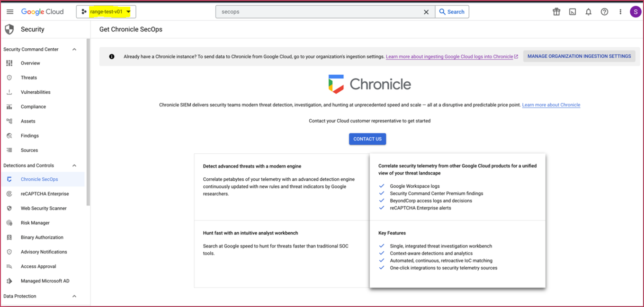Viewport: 644px width, 307px height.
Task: Click the Web Security Scanner icon
Action: [x=9, y=208]
